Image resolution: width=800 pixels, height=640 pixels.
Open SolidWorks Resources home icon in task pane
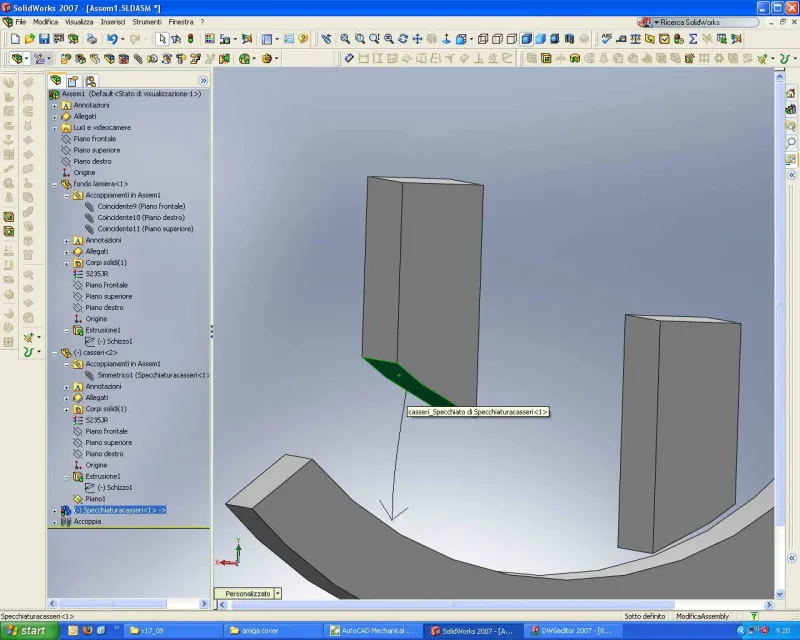coord(791,93)
